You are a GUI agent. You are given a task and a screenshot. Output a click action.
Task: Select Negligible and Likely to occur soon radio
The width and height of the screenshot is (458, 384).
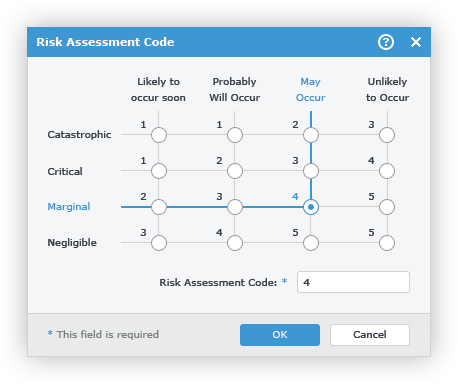(159, 243)
